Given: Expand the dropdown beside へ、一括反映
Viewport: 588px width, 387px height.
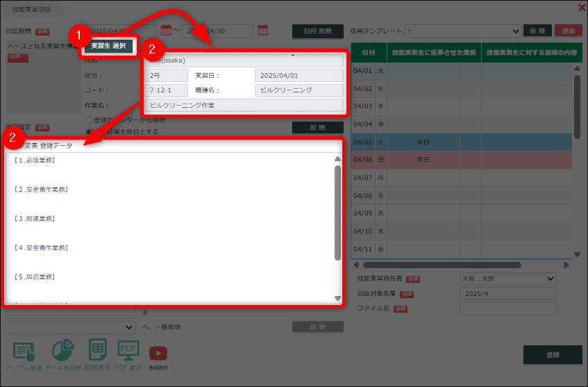Looking at the screenshot, I should pos(70,327).
